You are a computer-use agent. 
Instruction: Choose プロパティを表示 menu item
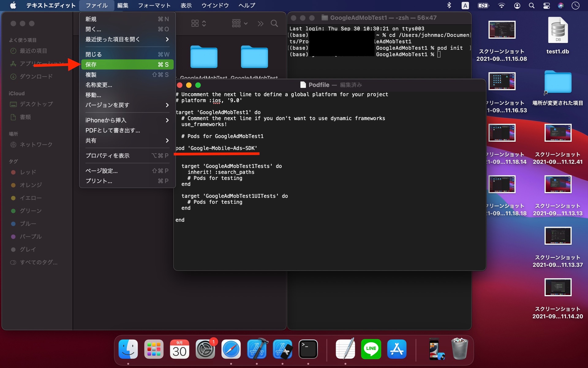127,155
